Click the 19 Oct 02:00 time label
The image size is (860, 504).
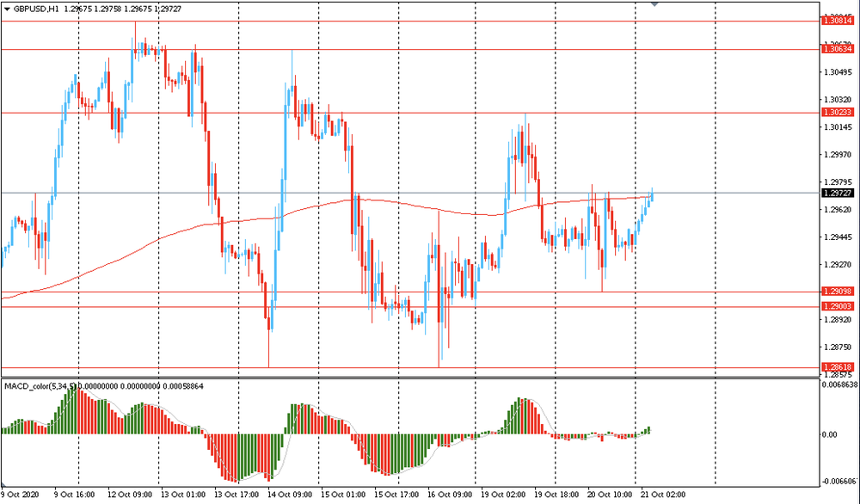[x=502, y=495]
